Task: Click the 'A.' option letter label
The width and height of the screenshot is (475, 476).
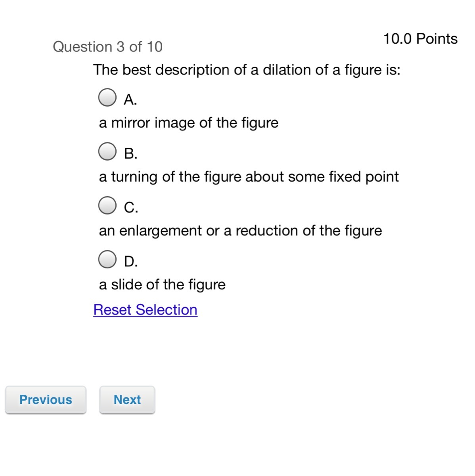Action: pyautogui.click(x=130, y=99)
